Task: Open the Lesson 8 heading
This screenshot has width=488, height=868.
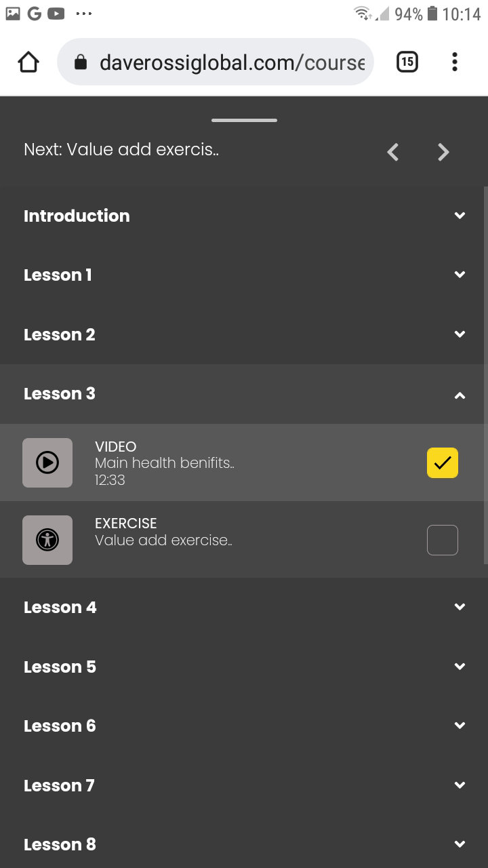Action: [x=60, y=844]
